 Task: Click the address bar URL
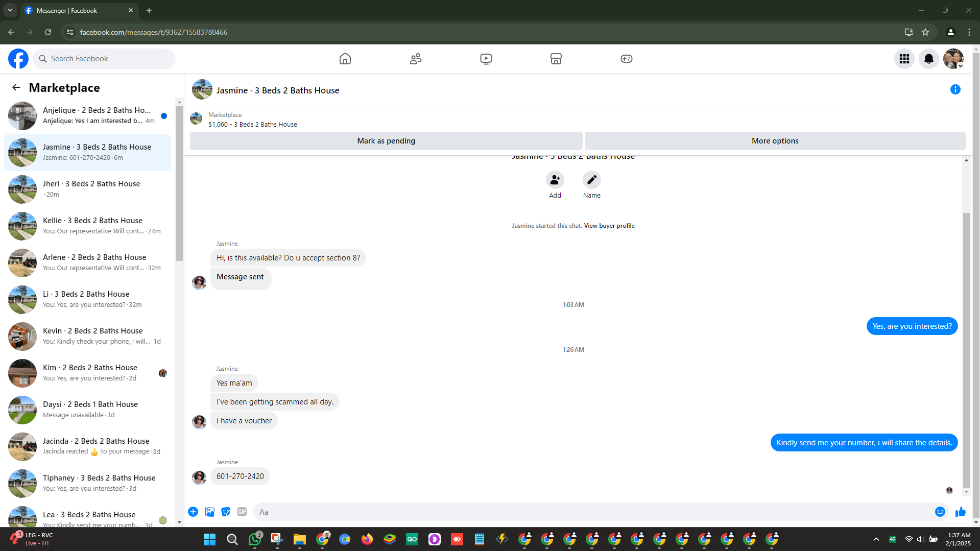pos(154,32)
